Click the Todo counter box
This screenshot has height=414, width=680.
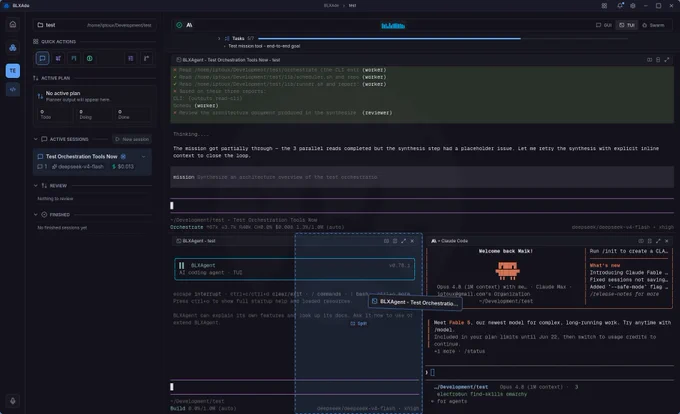click(x=53, y=114)
